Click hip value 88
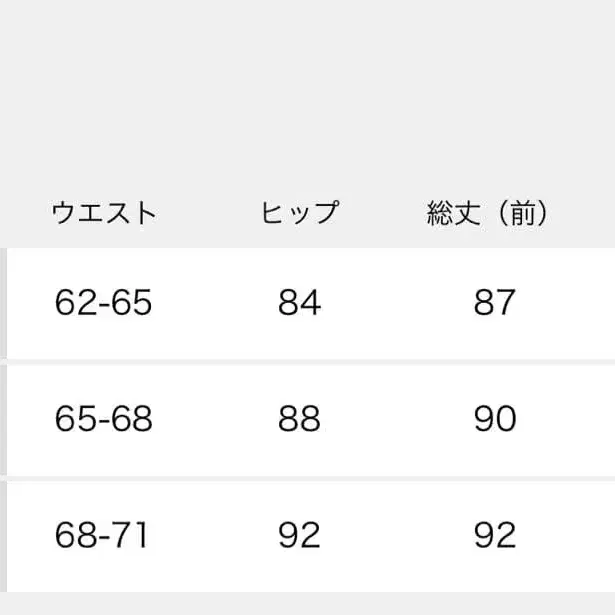615x615 pixels. 300,418
